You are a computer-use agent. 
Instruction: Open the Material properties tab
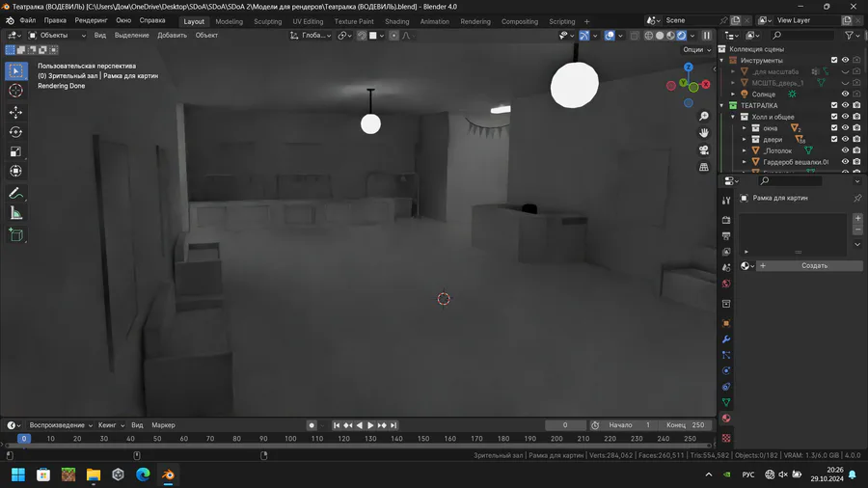coord(726,418)
